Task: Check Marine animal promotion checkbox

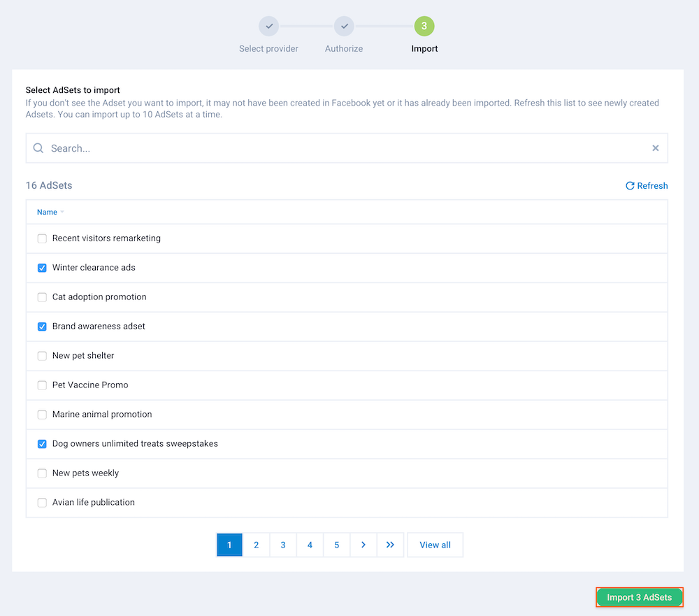Action: 42,415
